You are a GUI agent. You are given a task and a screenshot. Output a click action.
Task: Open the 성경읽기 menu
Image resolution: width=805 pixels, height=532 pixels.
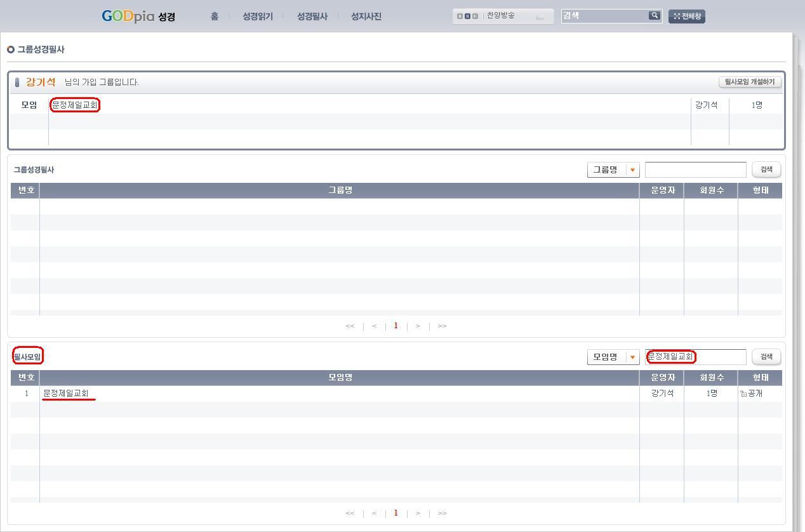[x=258, y=17]
